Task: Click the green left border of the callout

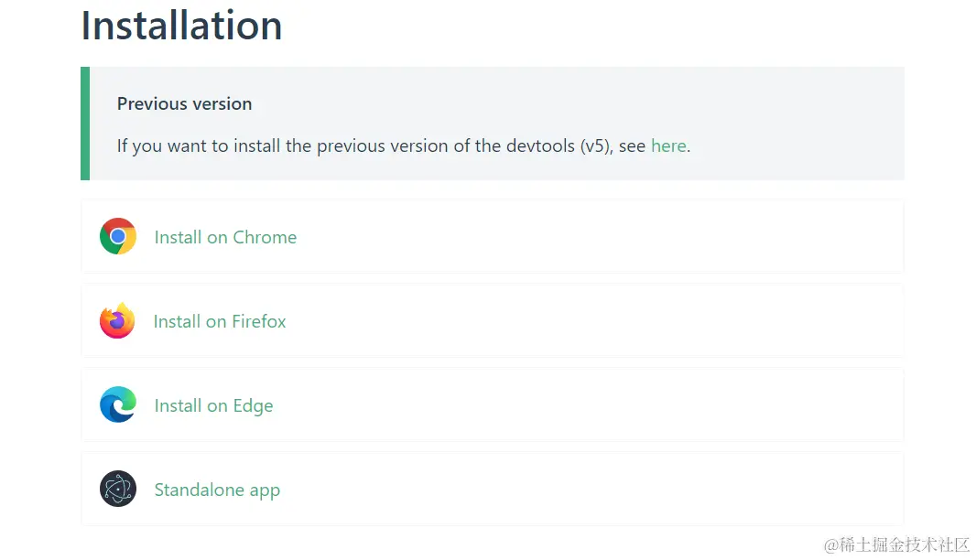Action: click(85, 124)
